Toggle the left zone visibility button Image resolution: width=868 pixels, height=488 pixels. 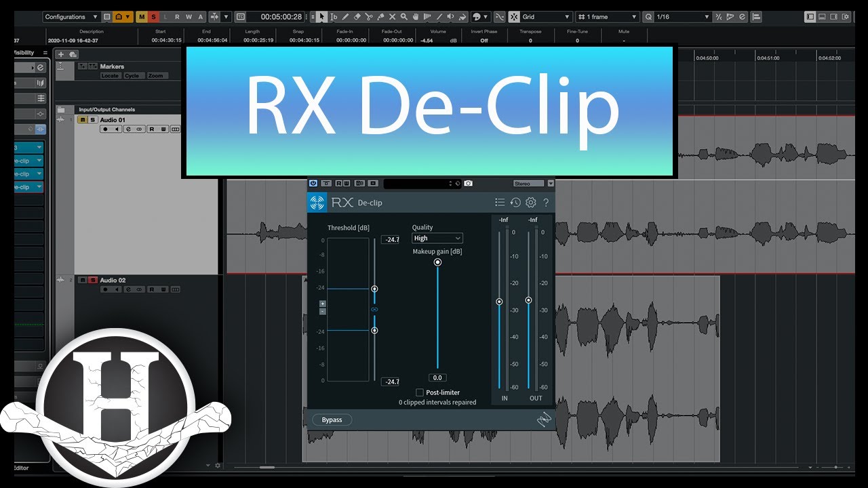811,17
